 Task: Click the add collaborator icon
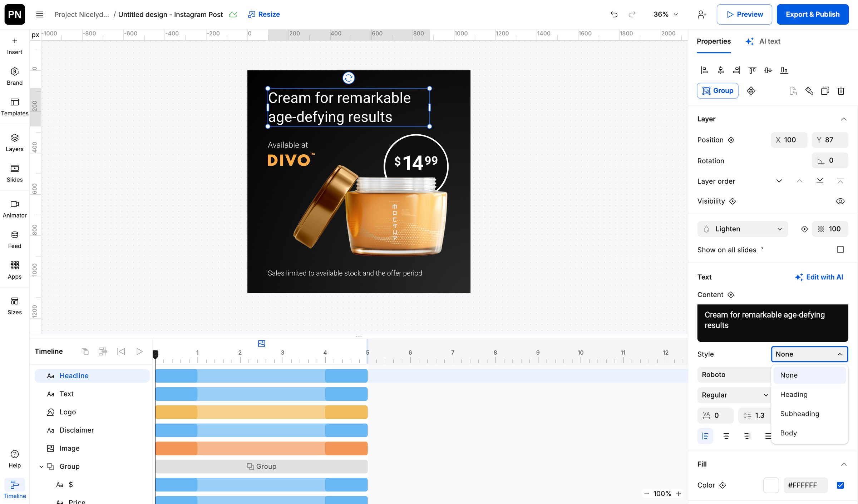tap(702, 14)
